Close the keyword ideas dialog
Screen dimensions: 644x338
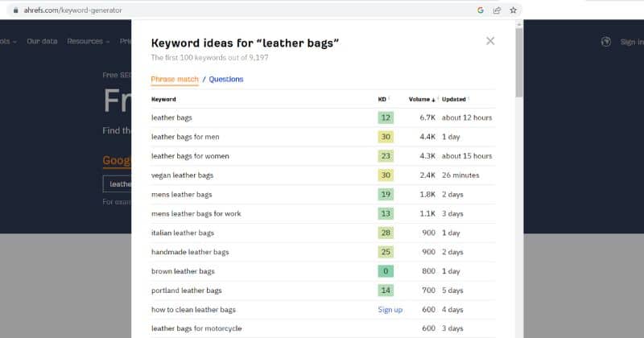[490, 41]
